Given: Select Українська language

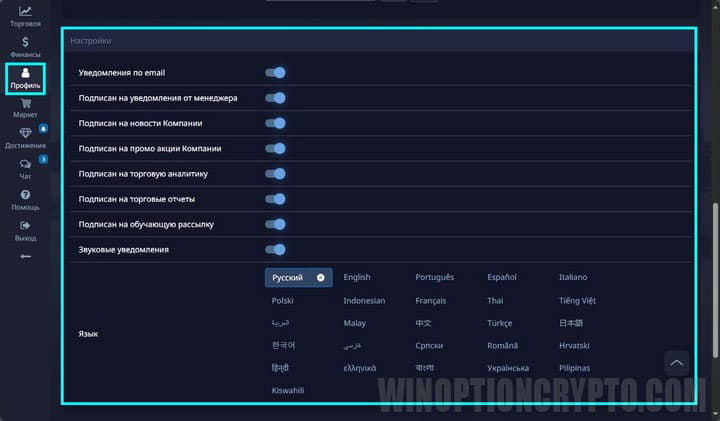Looking at the screenshot, I should (x=508, y=368).
